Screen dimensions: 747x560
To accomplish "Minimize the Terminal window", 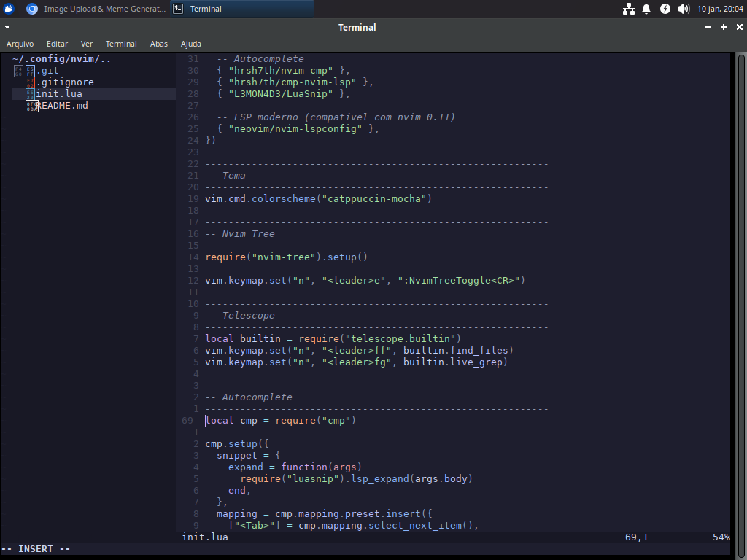I will pyautogui.click(x=708, y=27).
